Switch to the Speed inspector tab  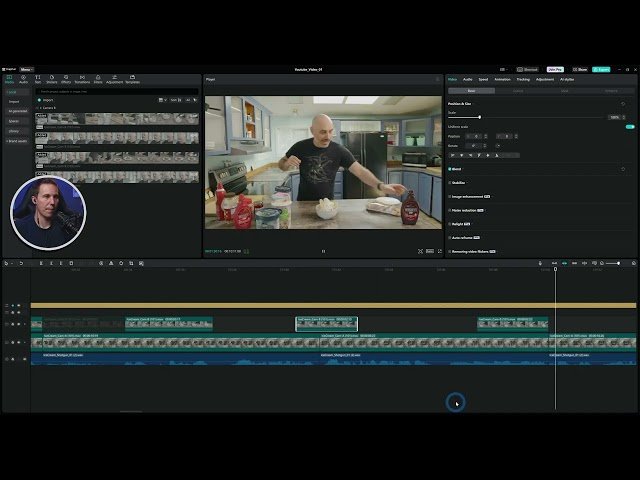point(483,79)
